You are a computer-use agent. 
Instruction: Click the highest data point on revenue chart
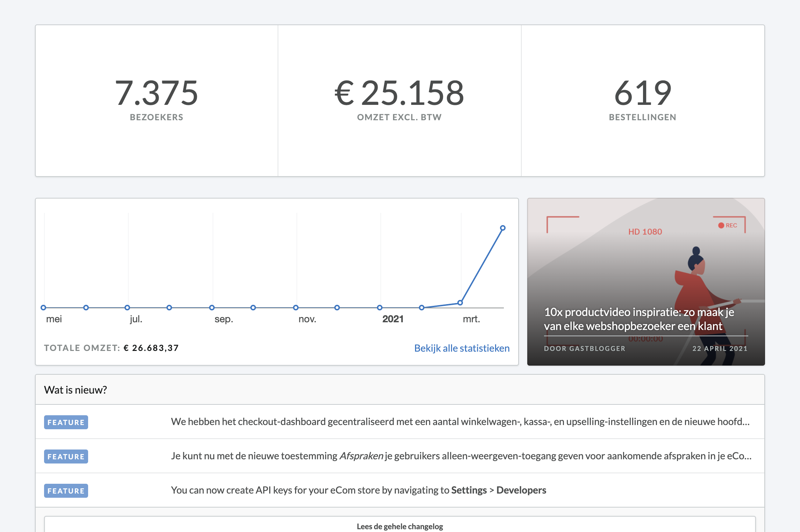click(x=503, y=228)
